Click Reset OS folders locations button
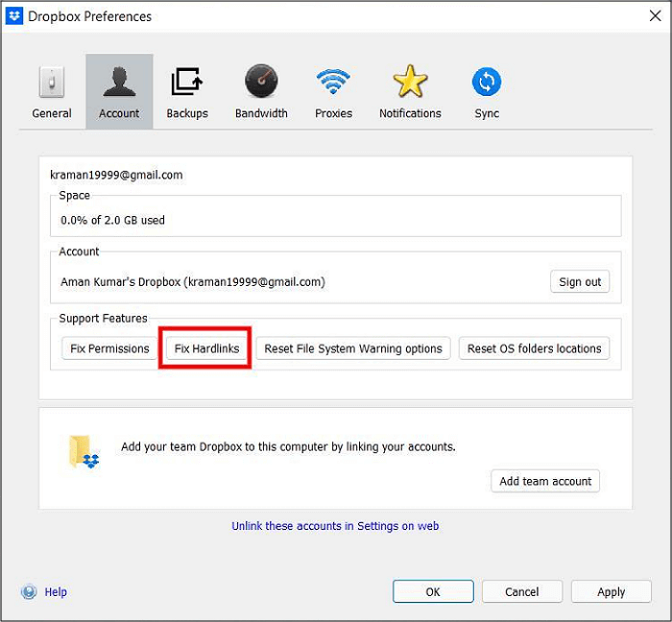Image resolution: width=672 pixels, height=622 pixels. click(534, 348)
